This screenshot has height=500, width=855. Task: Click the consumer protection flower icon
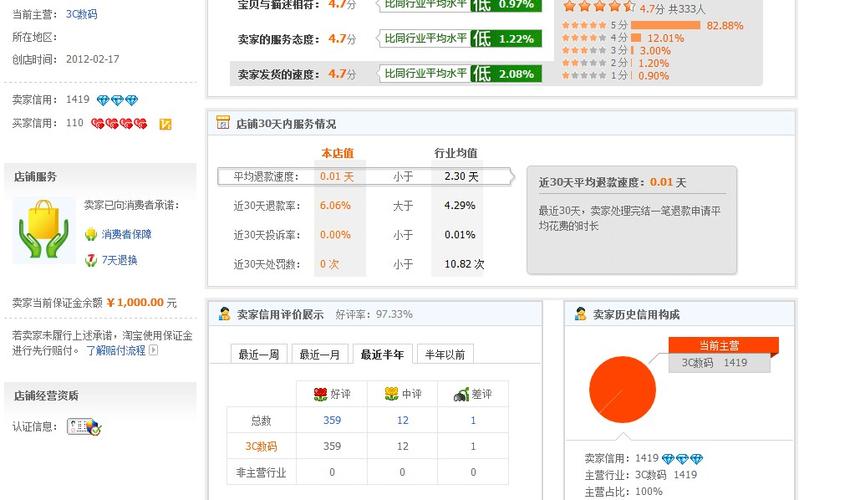click(x=91, y=234)
